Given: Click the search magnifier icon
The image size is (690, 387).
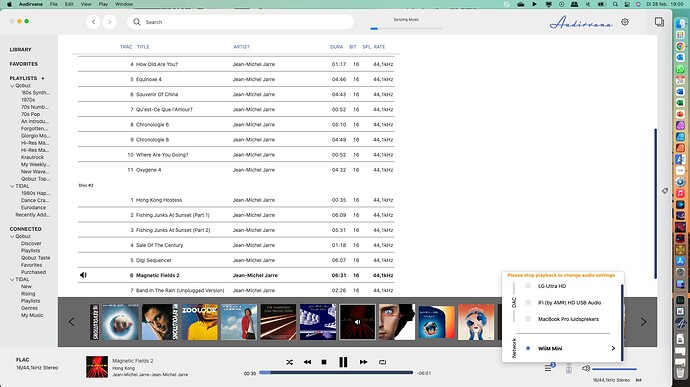Looking at the screenshot, I should click(137, 22).
